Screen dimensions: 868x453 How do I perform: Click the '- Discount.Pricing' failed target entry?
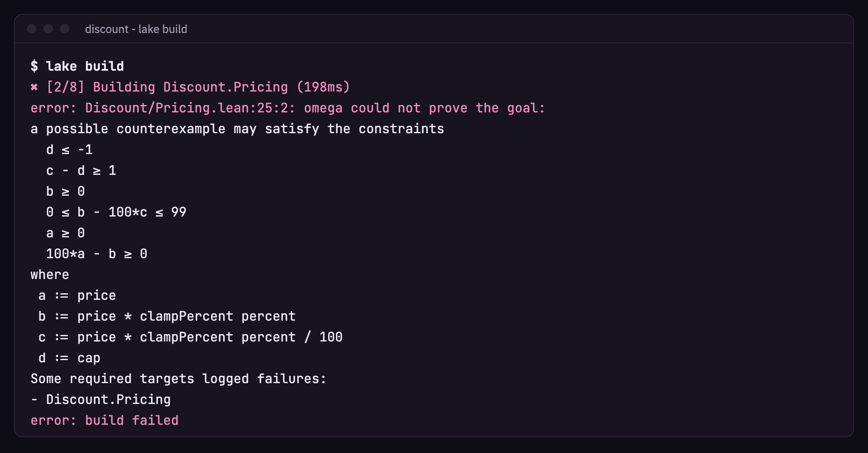point(101,400)
